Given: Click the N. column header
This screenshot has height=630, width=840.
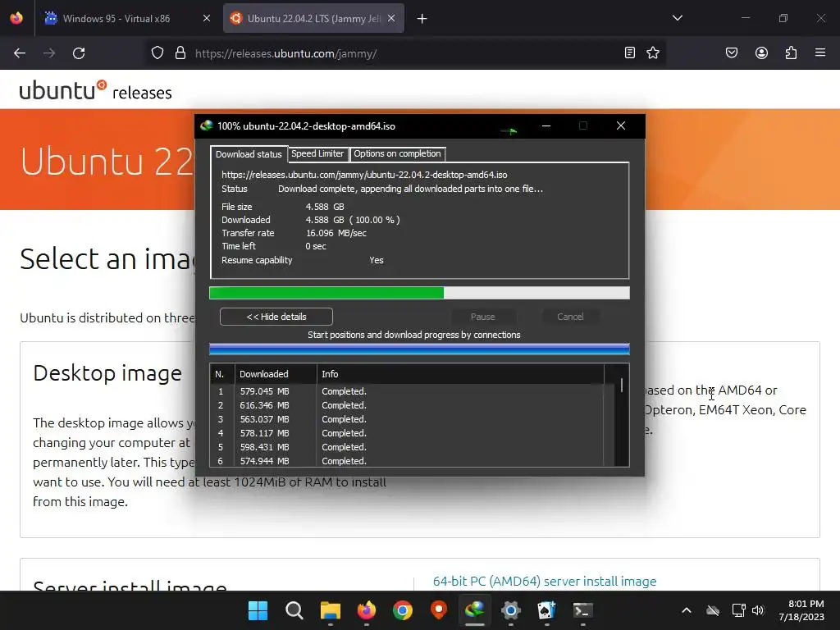Looking at the screenshot, I should pyautogui.click(x=222, y=374).
